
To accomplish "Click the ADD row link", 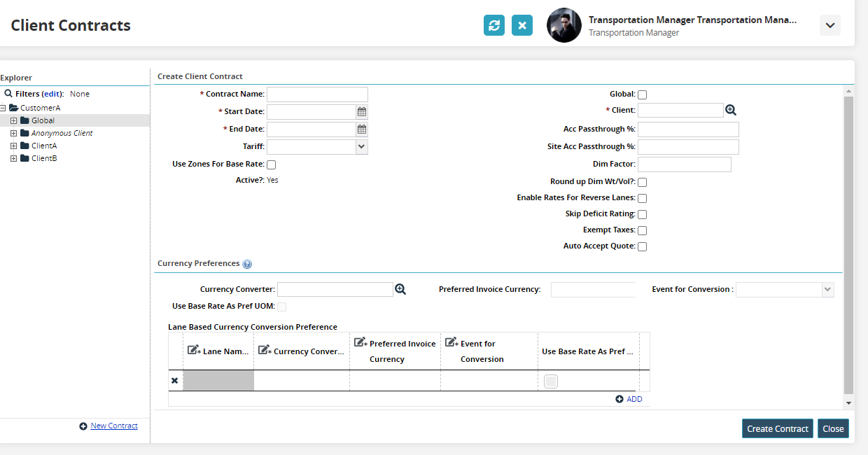I will [x=634, y=399].
